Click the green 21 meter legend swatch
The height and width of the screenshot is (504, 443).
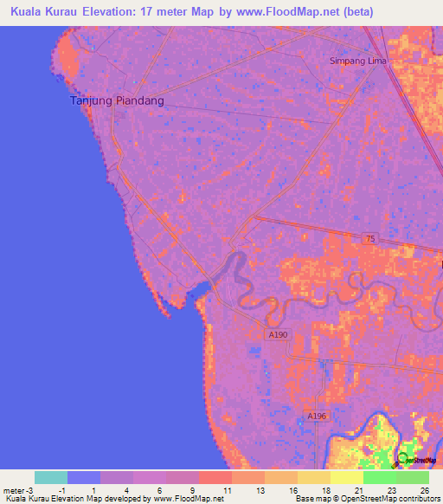[380, 478]
